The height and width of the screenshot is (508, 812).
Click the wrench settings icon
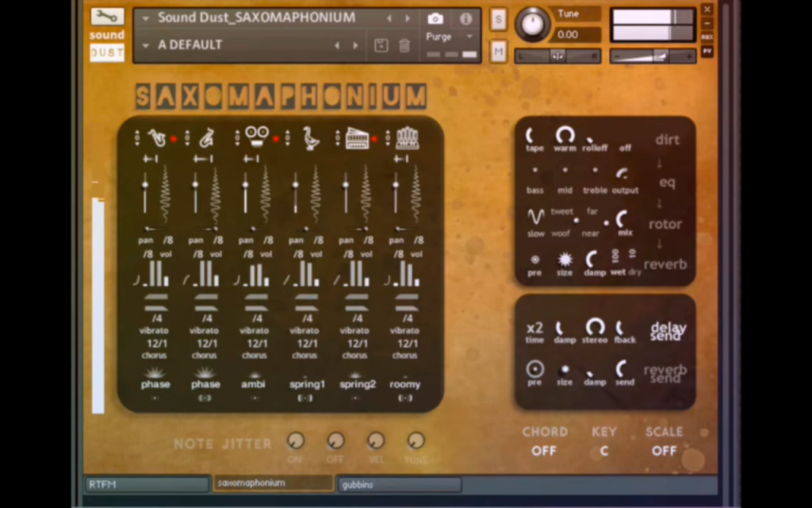point(107,17)
